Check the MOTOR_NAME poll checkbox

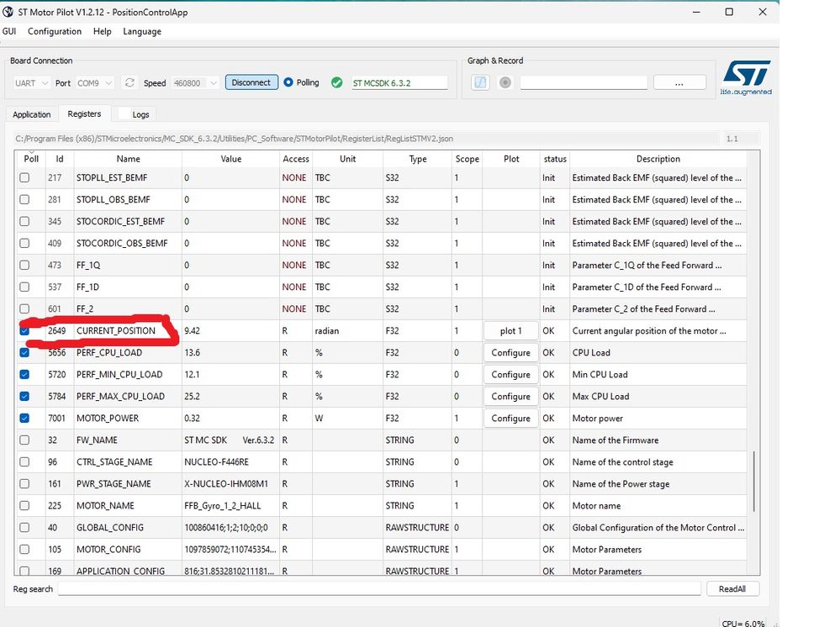[x=24, y=505]
